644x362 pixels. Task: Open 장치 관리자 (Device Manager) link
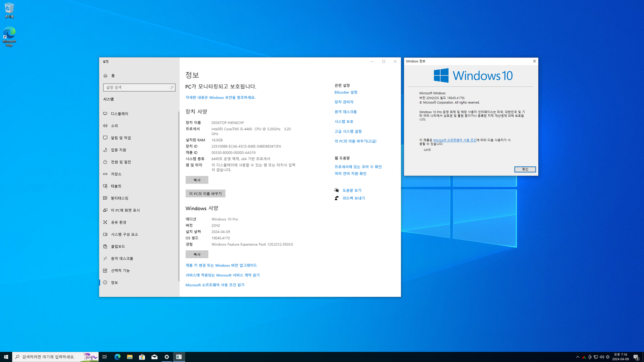[x=344, y=102]
